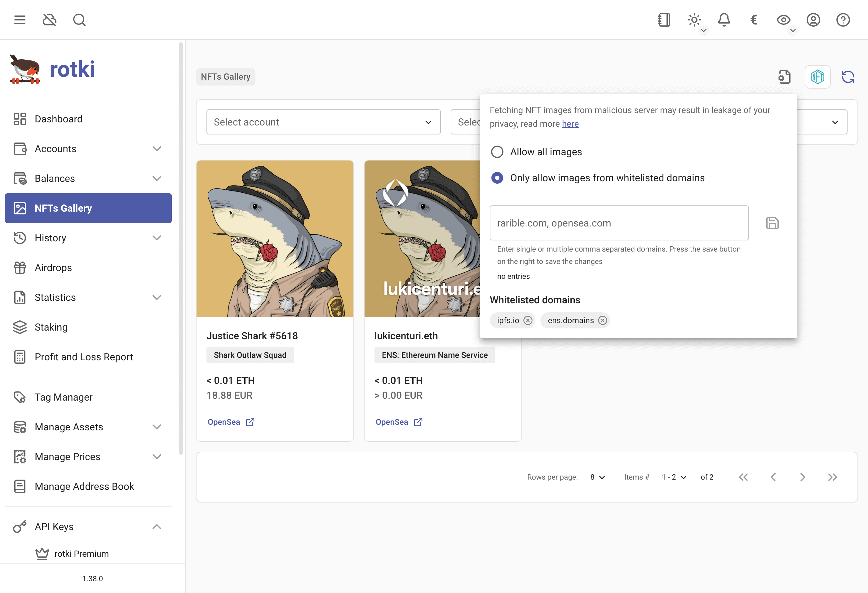
Task: Go to next page of results
Action: [x=803, y=477]
